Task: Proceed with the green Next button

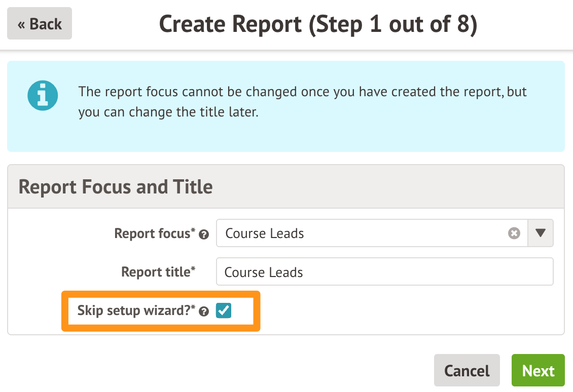Action: 538,371
